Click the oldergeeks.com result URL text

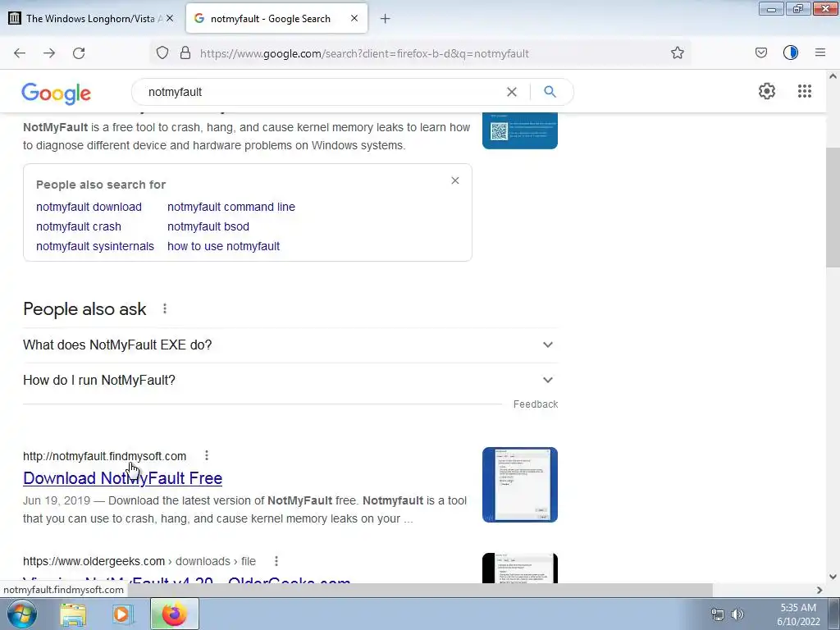pos(139,561)
